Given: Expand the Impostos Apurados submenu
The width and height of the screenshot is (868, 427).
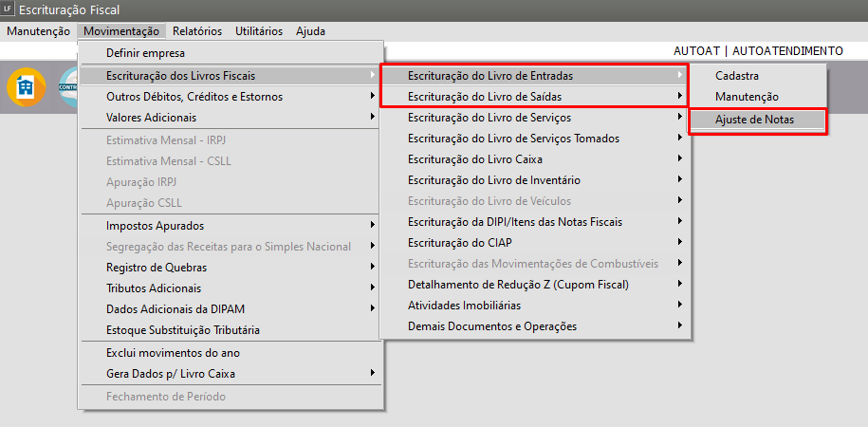Looking at the screenshot, I should click(155, 225).
